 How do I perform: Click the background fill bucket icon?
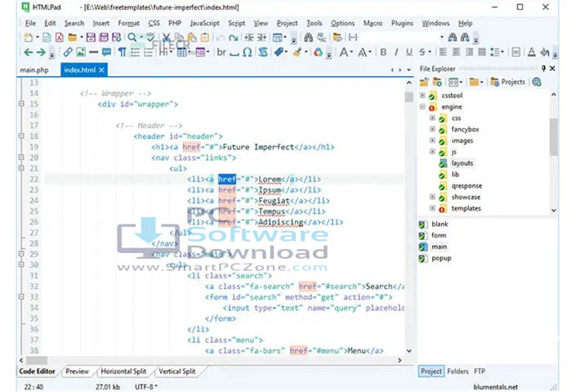tap(545, 52)
